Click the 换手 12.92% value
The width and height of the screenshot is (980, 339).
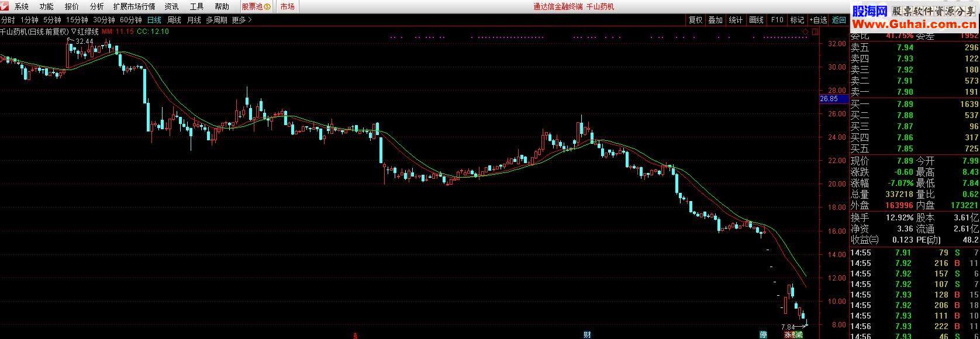[900, 217]
